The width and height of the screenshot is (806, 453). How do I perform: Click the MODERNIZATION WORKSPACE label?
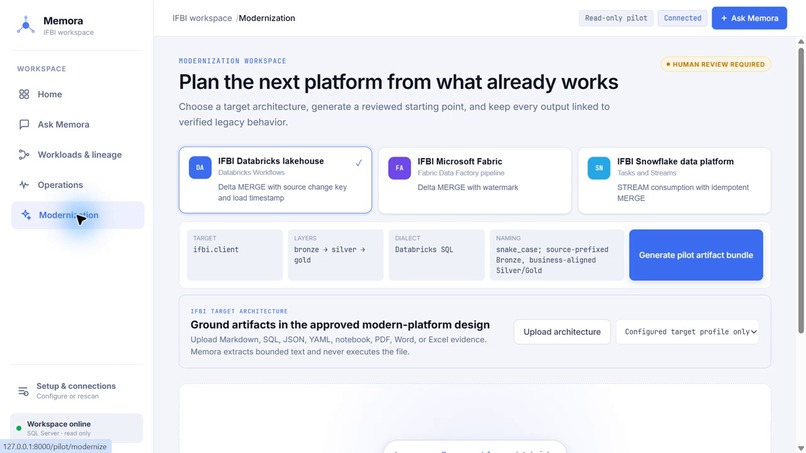tap(232, 61)
